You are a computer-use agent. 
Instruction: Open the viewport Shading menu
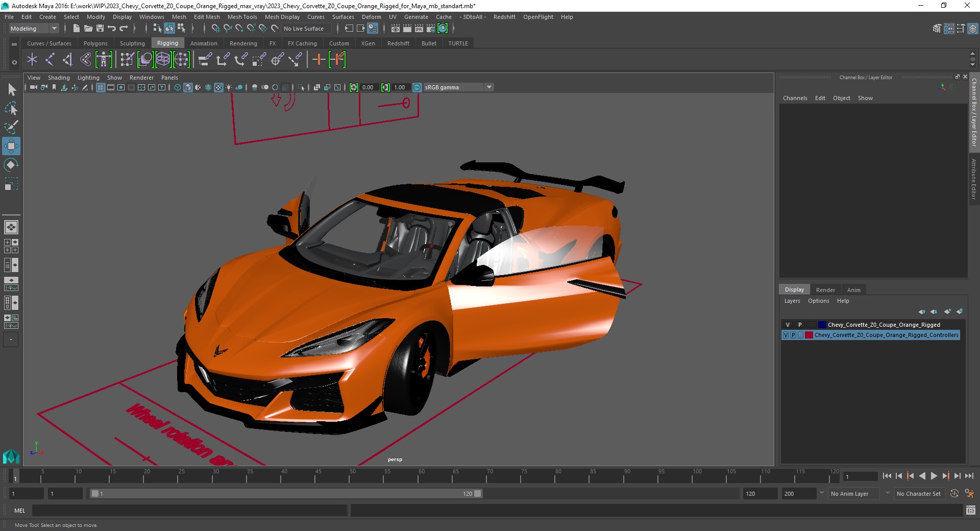[59, 78]
